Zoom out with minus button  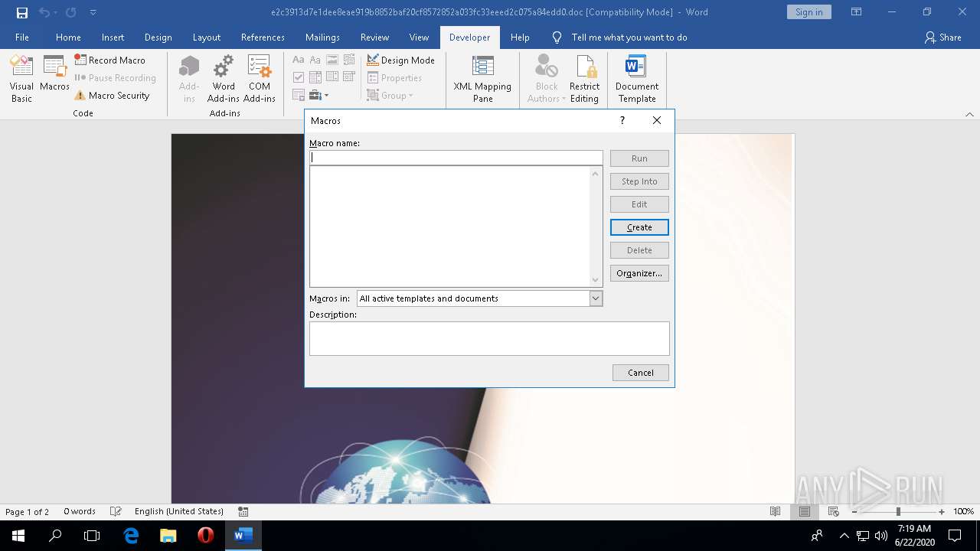[x=854, y=511]
